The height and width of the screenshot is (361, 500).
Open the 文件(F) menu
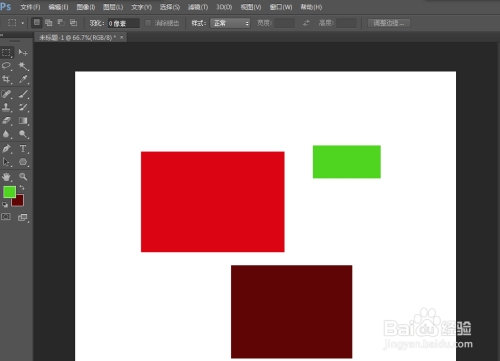tap(30, 7)
